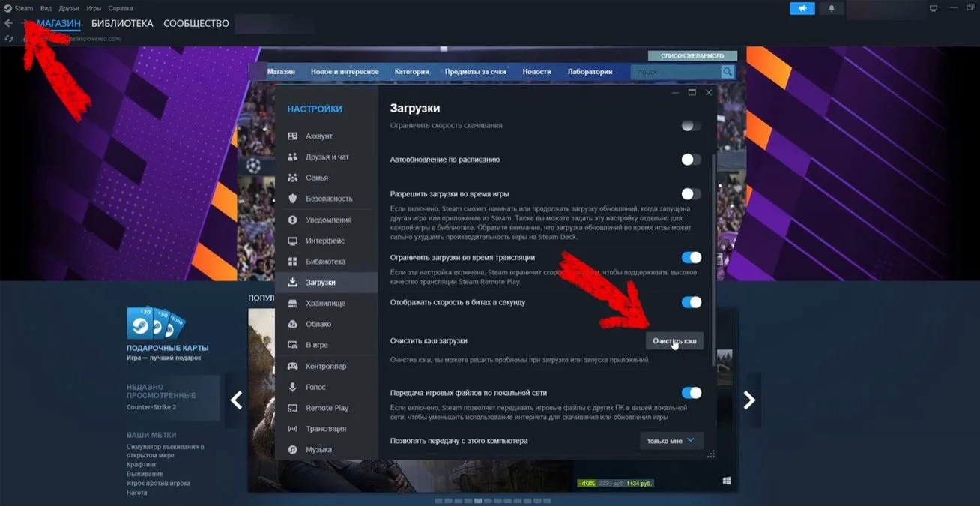Viewport: 980px width, 506px height.
Task: Open the 'только мне' dropdown
Action: pyautogui.click(x=671, y=441)
